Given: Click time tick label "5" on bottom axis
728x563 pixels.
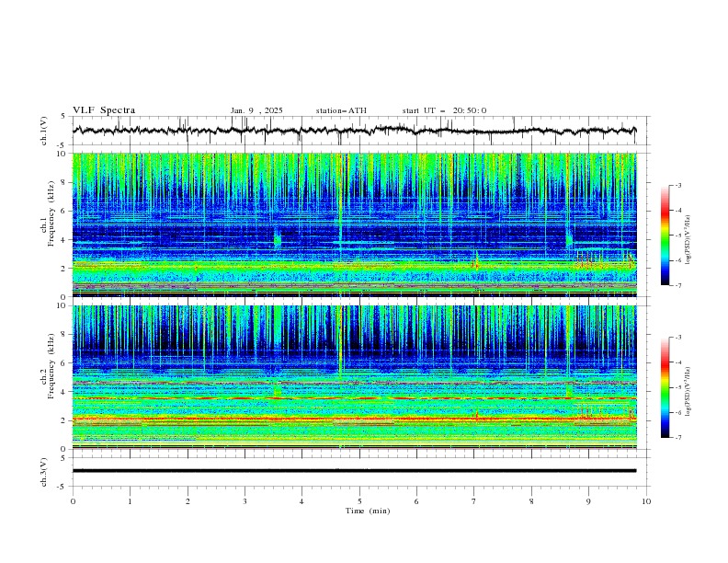Looking at the screenshot, I should [359, 501].
